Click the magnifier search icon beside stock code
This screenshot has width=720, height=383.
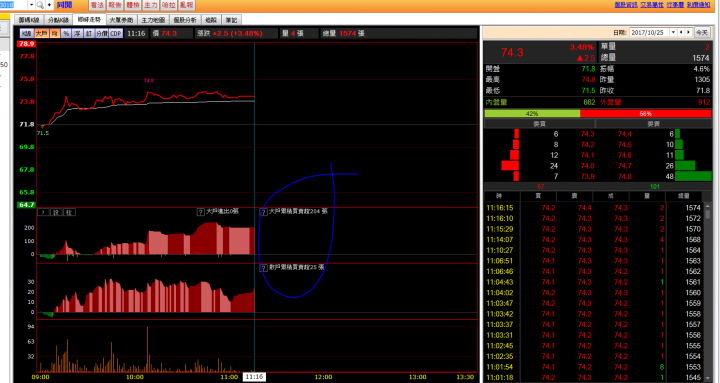click(40, 5)
